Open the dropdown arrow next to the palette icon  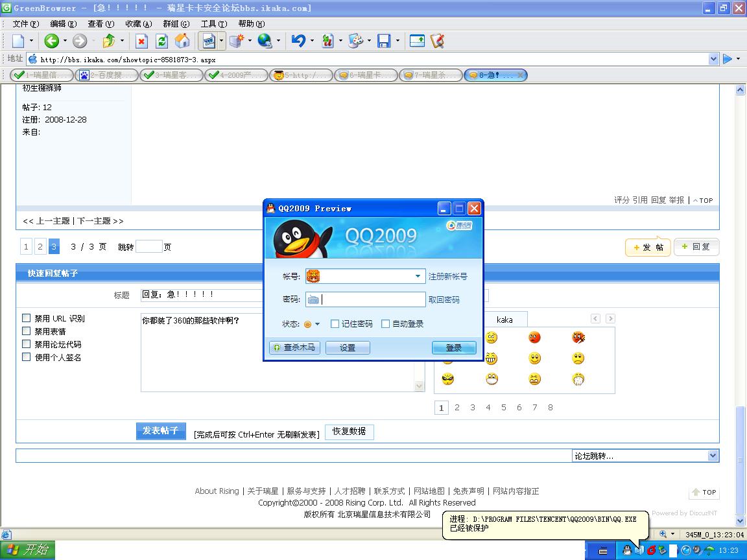(x=369, y=41)
